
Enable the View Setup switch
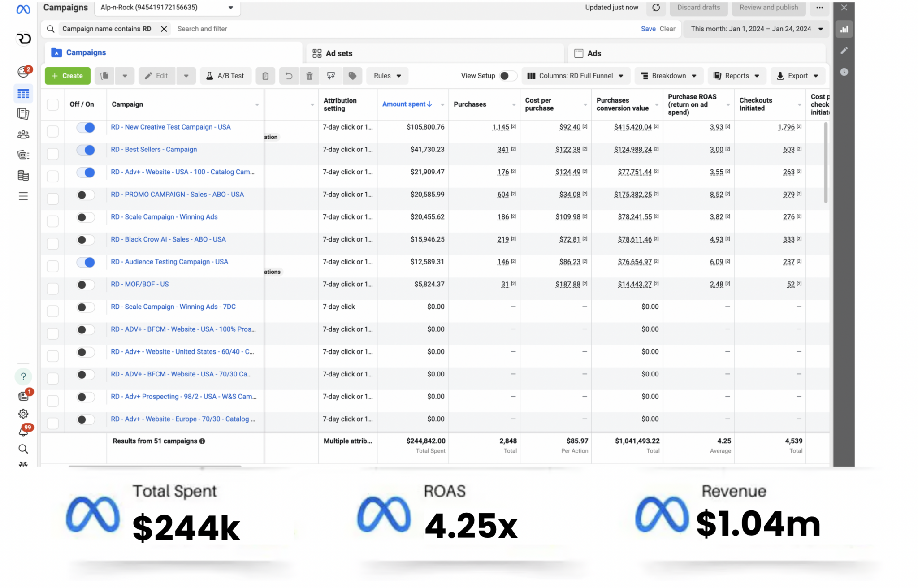[x=508, y=76]
